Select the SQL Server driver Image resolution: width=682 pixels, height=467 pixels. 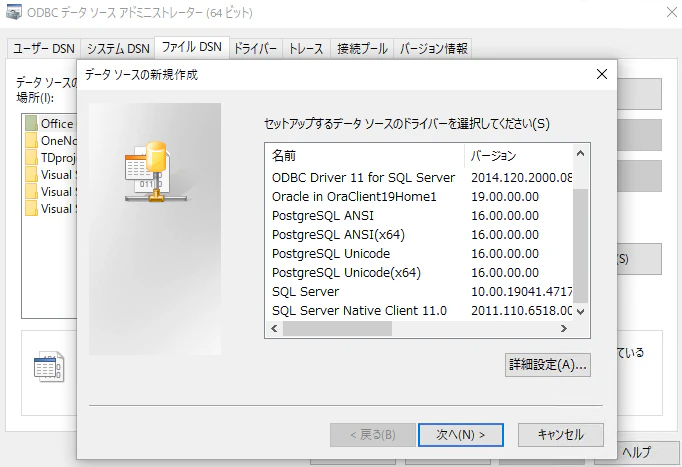305,292
